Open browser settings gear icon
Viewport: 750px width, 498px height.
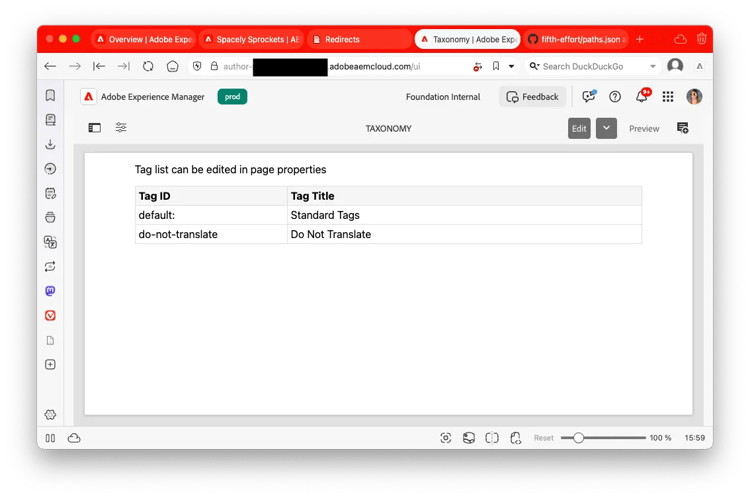click(x=50, y=414)
